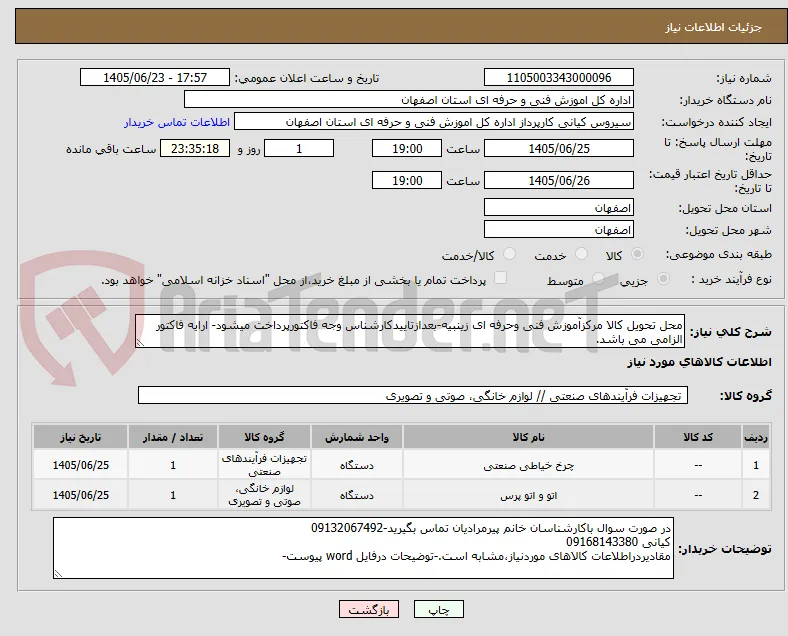Image resolution: width=788 pixels, height=636 pixels.
Task: Click the price validity time 19:00 field
Action: (407, 181)
